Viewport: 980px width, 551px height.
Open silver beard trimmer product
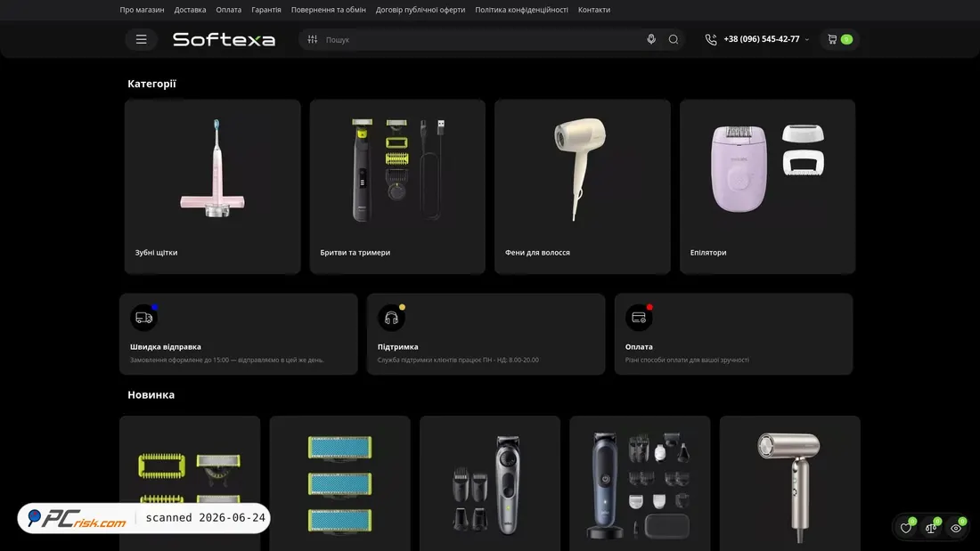[x=490, y=483]
